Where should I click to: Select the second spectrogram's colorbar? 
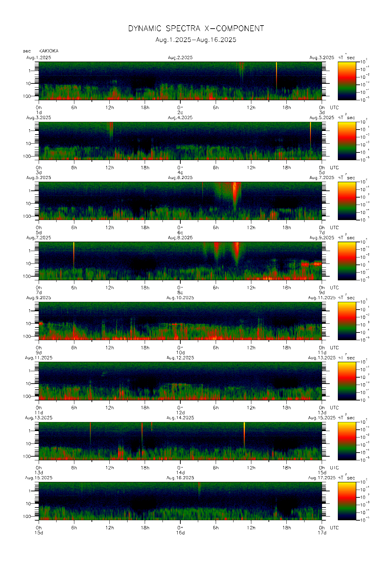tap(347, 141)
